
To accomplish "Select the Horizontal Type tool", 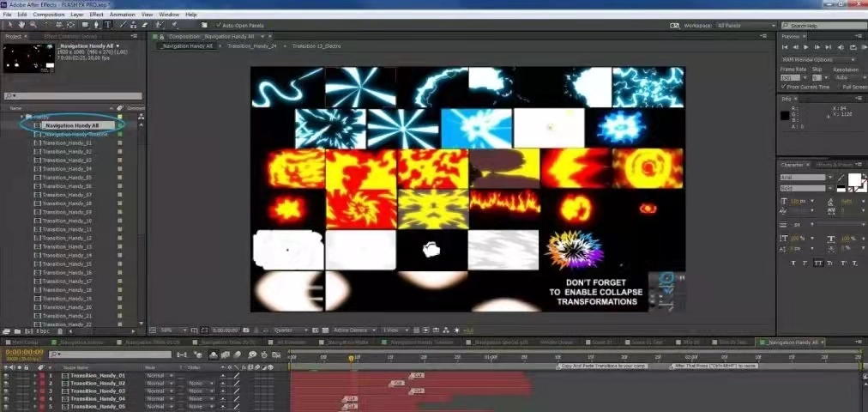I will click(107, 25).
